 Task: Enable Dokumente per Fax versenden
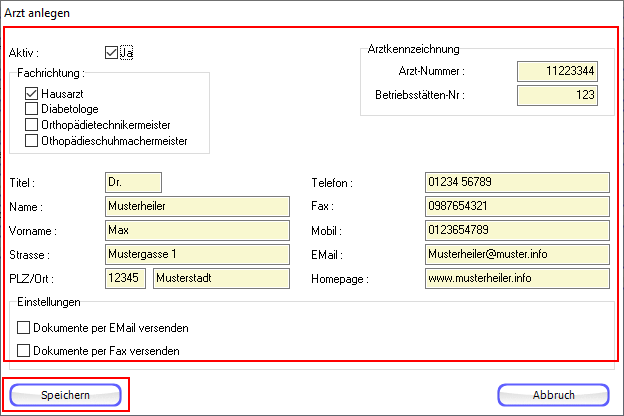click(x=24, y=351)
